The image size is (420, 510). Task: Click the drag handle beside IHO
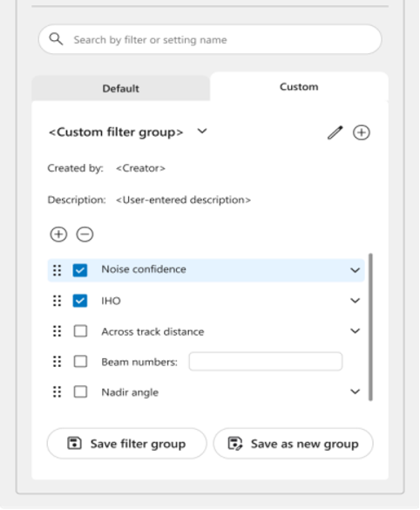pos(58,301)
